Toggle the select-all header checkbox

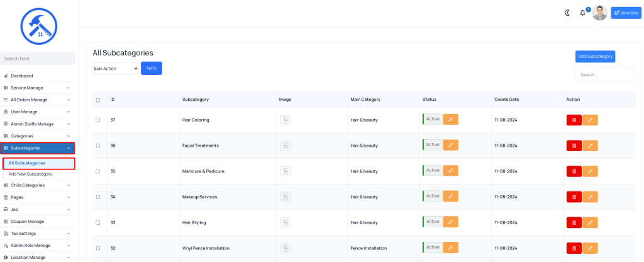pos(97,100)
